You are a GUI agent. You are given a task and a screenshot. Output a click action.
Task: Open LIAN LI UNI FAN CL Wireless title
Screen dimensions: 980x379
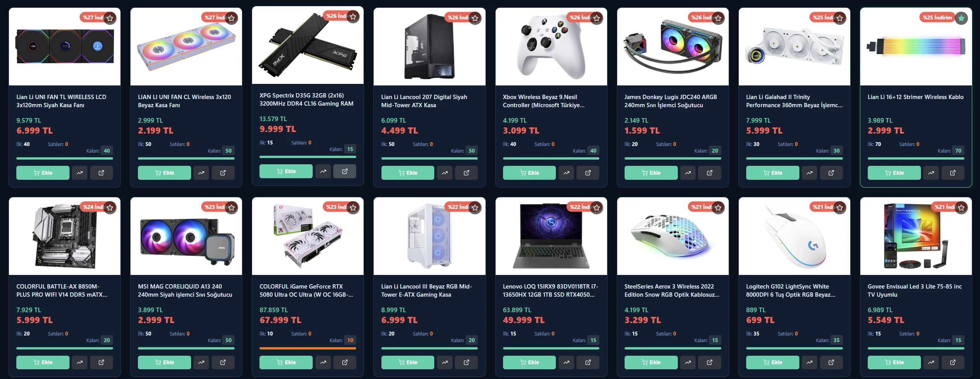coord(185,101)
